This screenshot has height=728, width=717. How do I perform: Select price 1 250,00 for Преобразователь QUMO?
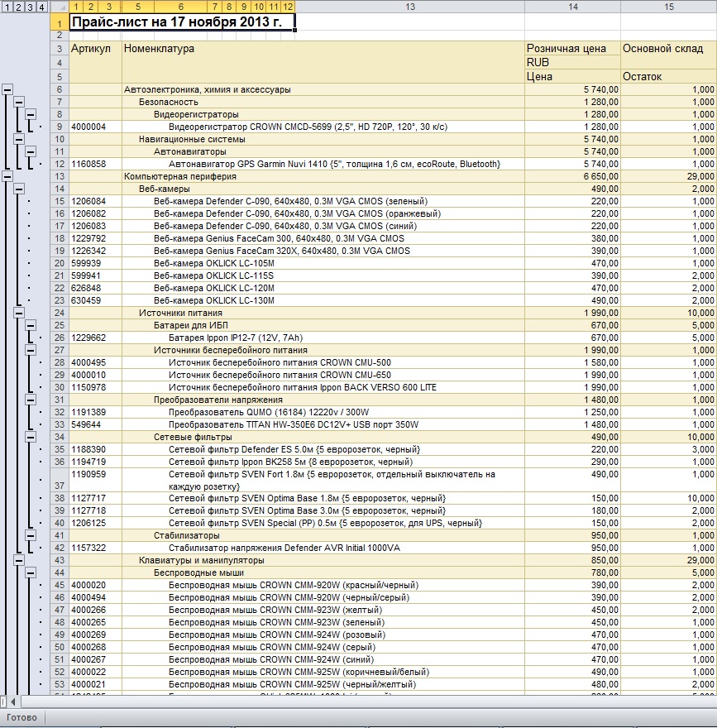572,412
